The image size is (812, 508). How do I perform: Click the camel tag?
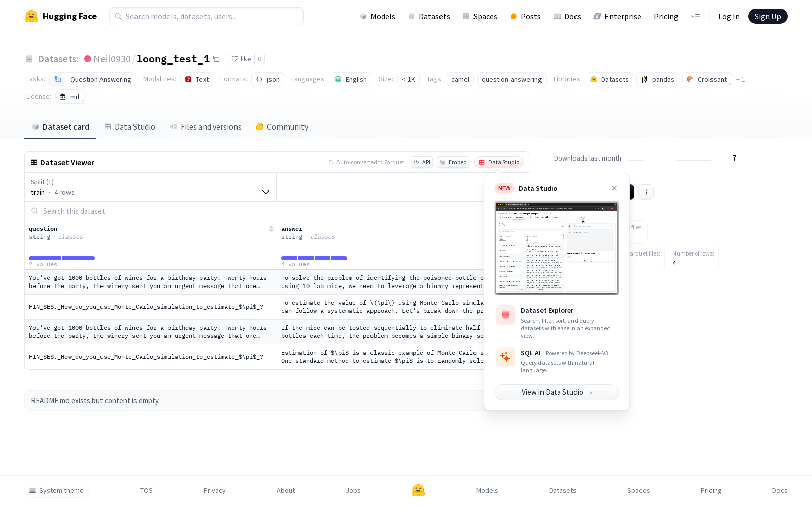point(460,79)
